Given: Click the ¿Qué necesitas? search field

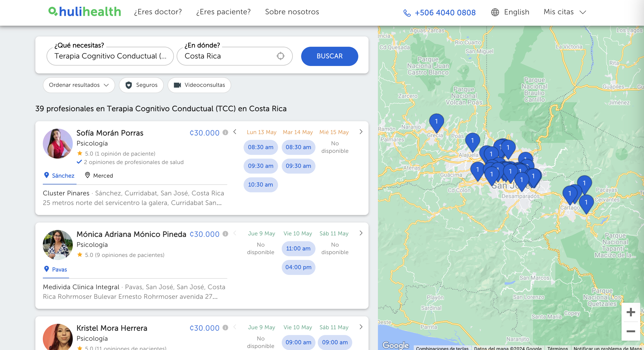Looking at the screenshot, I should (110, 56).
